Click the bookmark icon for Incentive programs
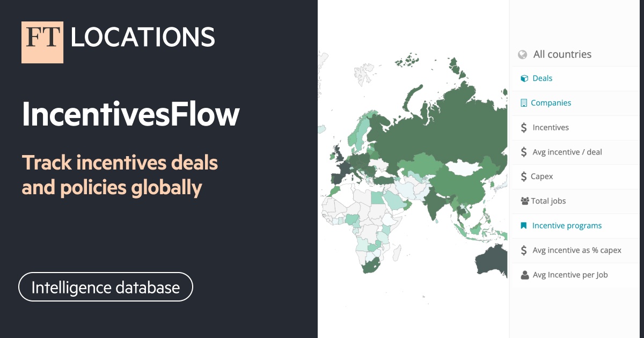This screenshot has width=644, height=338. click(x=523, y=225)
